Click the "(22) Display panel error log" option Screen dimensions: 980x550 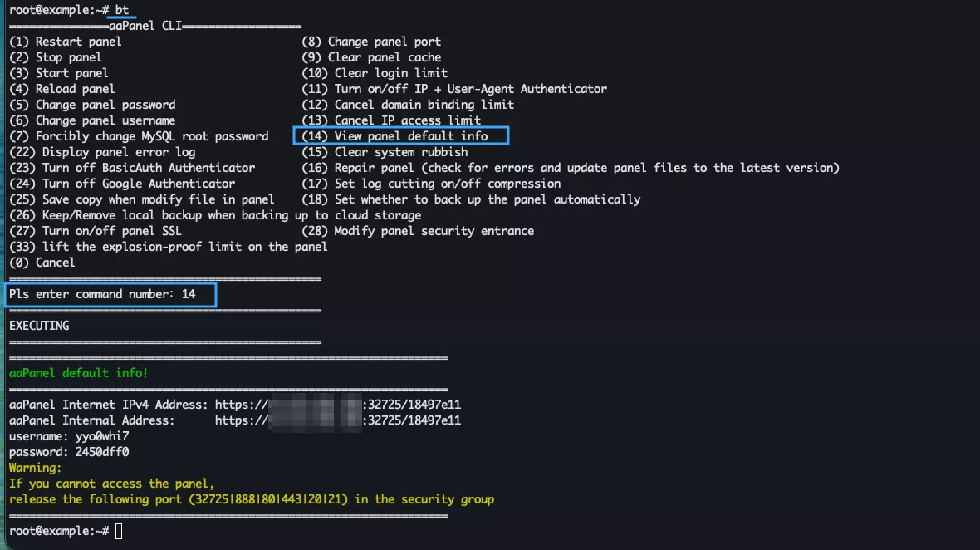point(102,152)
